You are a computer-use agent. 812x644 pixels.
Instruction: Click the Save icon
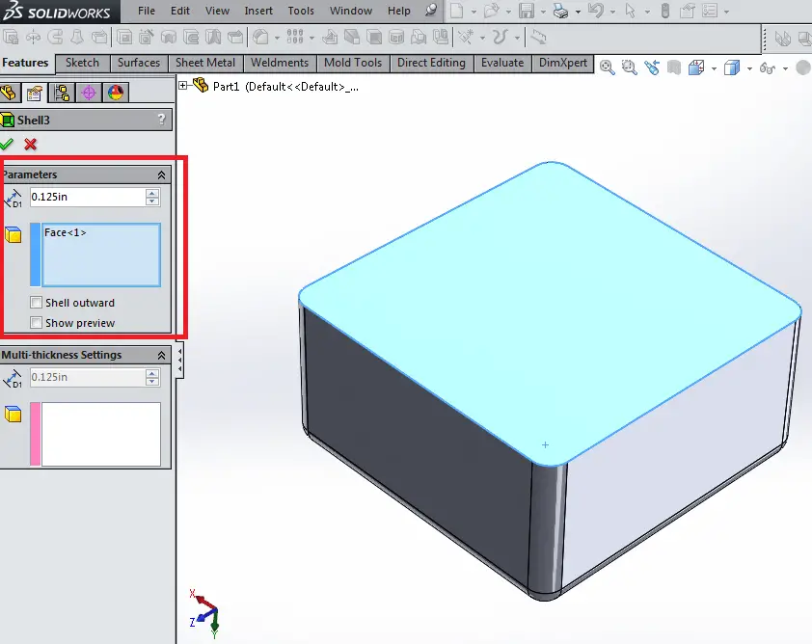[527, 11]
